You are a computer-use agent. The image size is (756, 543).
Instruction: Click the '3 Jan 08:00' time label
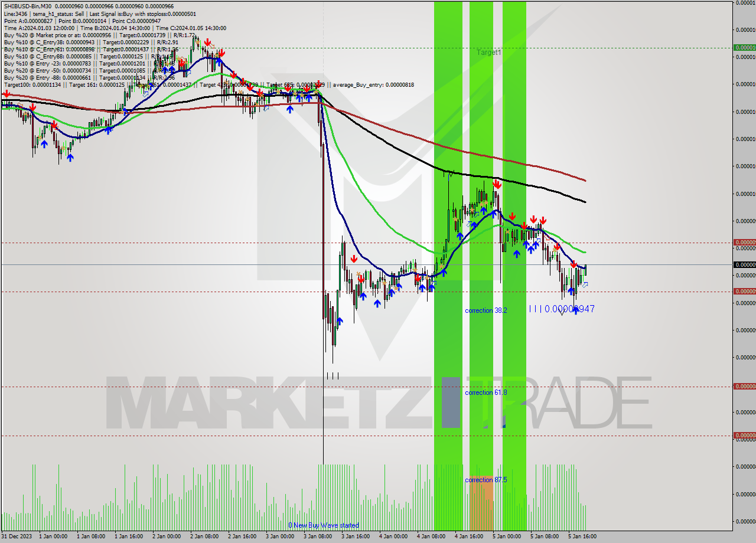[318, 537]
